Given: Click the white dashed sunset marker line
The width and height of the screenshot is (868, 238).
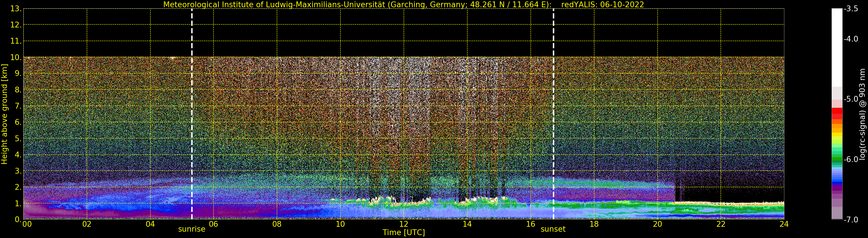Looking at the screenshot, I should point(553,114).
